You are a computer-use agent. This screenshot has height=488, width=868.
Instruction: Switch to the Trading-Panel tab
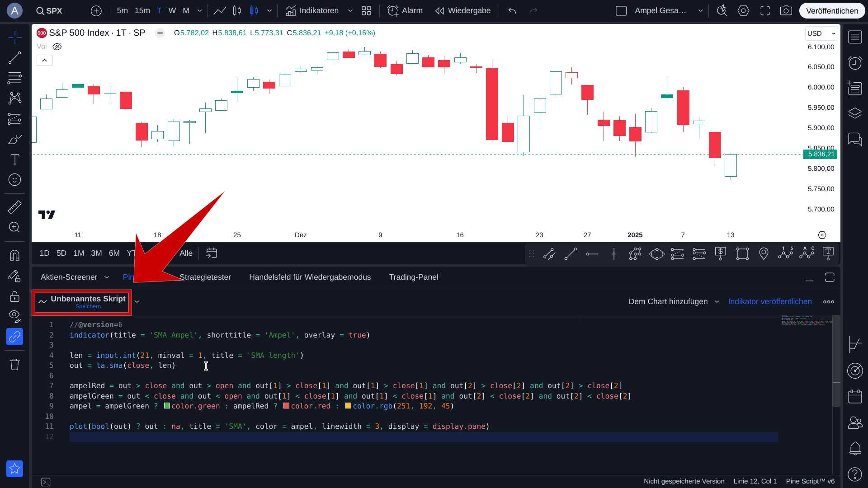[x=414, y=277]
